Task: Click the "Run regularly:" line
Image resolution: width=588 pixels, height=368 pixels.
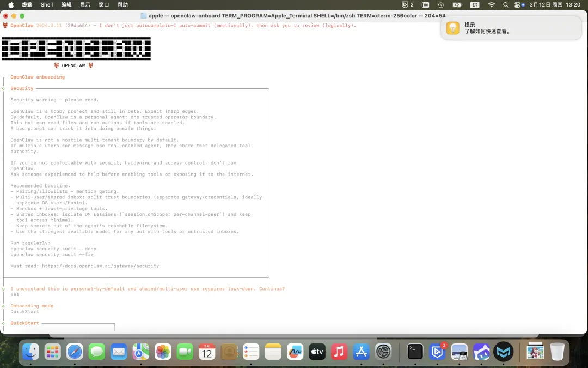Action: coord(30,243)
